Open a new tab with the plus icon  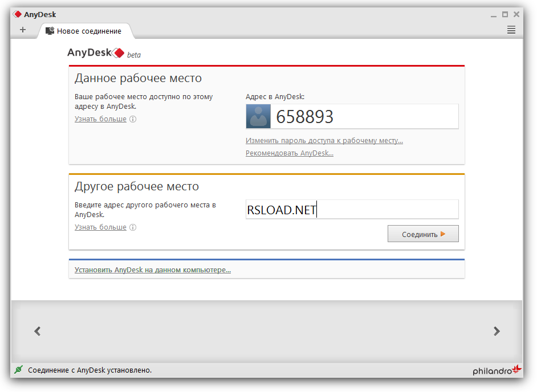coord(23,30)
